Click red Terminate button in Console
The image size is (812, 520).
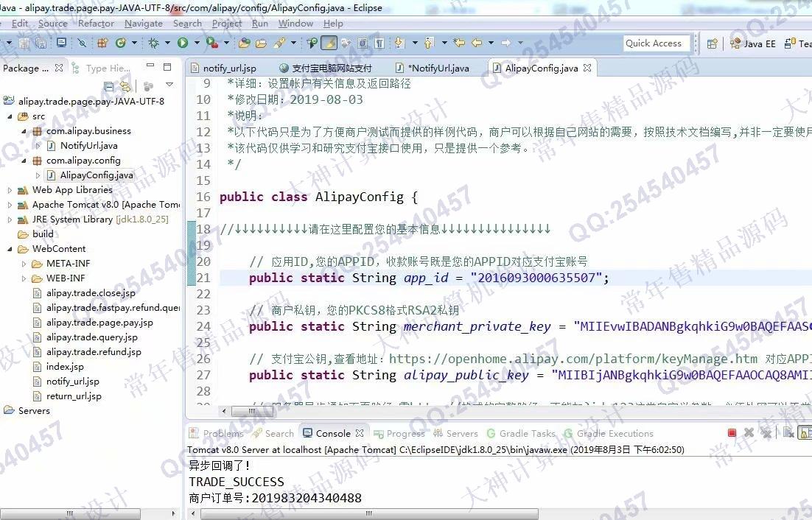tap(732, 432)
